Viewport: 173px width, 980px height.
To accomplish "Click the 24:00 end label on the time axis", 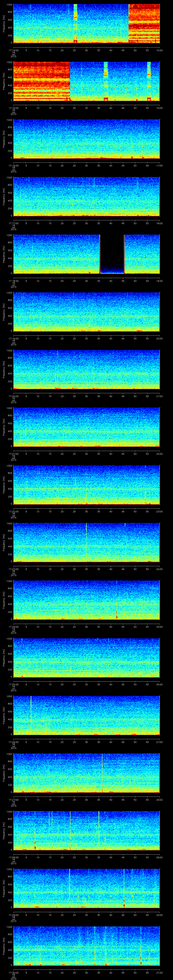I will (159, 569).
